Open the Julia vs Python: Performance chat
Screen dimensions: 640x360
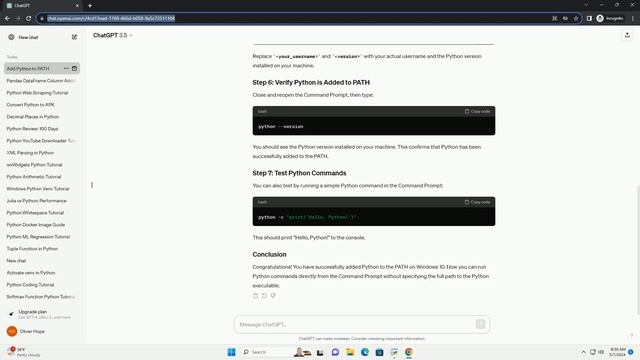tap(42, 201)
